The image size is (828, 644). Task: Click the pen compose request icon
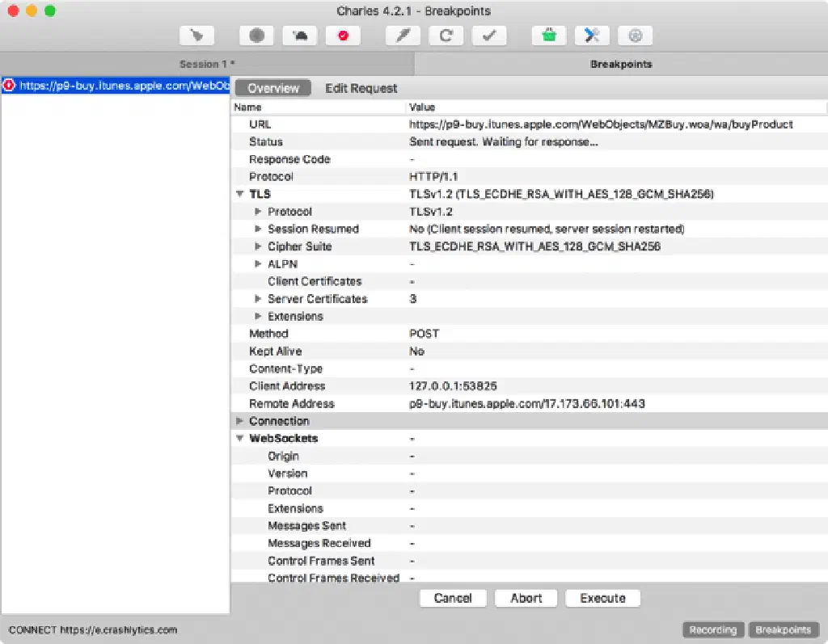tap(403, 36)
